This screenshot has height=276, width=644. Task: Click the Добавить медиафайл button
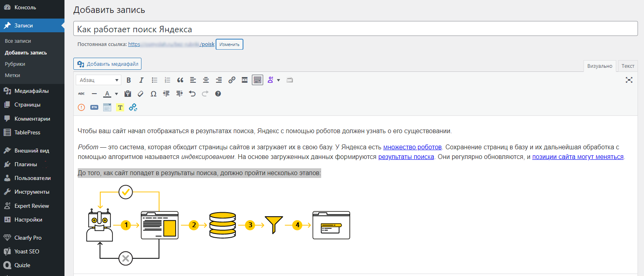click(x=107, y=64)
